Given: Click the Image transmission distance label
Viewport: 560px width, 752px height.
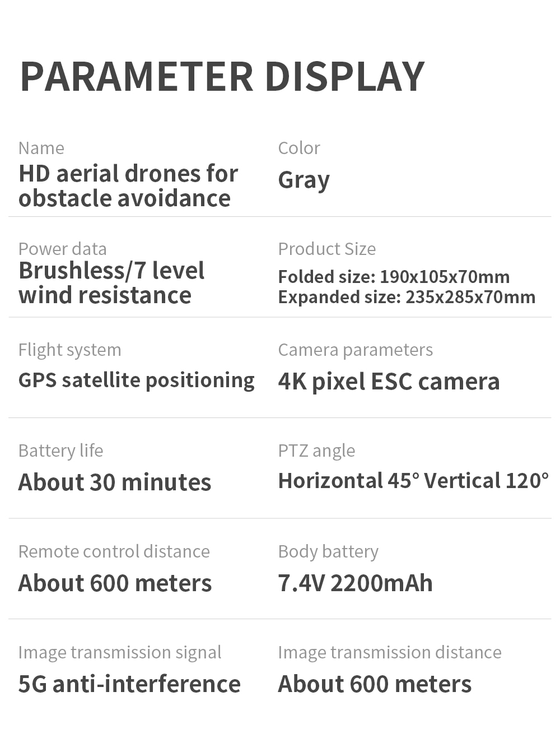Looking at the screenshot, I should click(390, 652).
